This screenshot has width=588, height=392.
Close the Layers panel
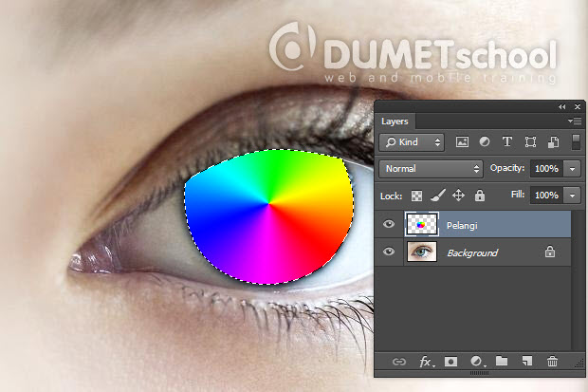pos(578,107)
